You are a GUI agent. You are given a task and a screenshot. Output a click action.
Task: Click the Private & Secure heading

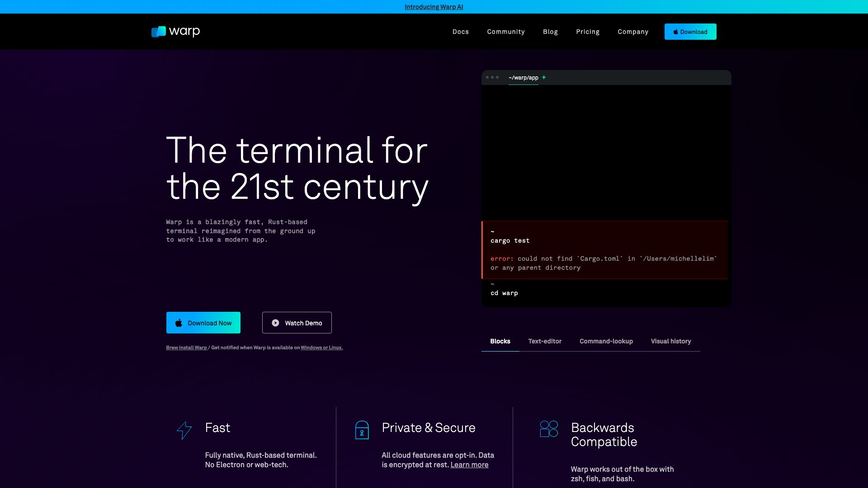click(x=428, y=427)
